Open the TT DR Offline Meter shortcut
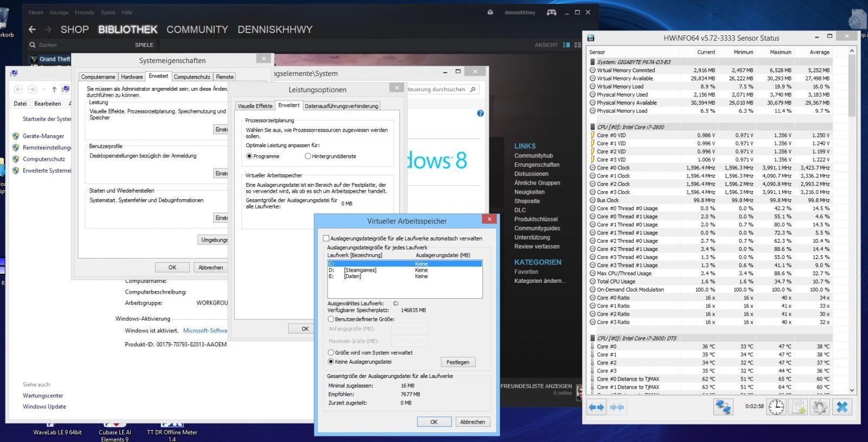Screen dimensions: 868x442 click(x=172, y=432)
